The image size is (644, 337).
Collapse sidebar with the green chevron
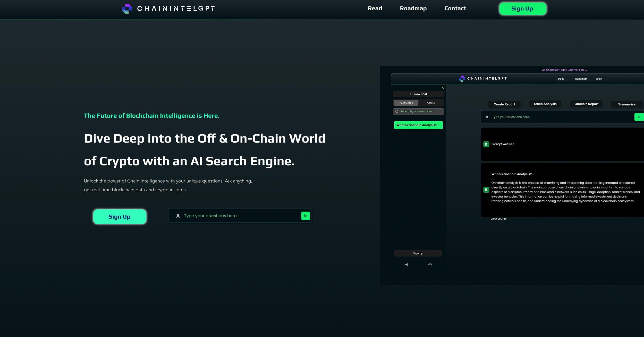tap(443, 88)
